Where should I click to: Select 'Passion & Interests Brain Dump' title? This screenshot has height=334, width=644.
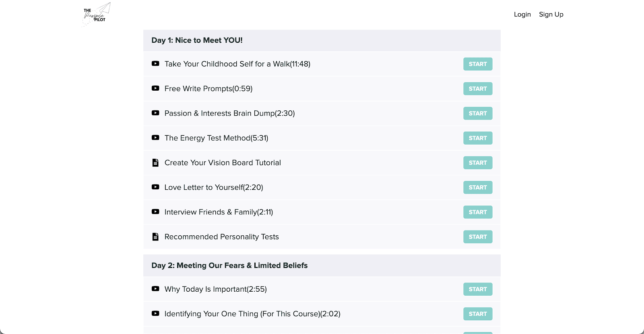click(229, 113)
